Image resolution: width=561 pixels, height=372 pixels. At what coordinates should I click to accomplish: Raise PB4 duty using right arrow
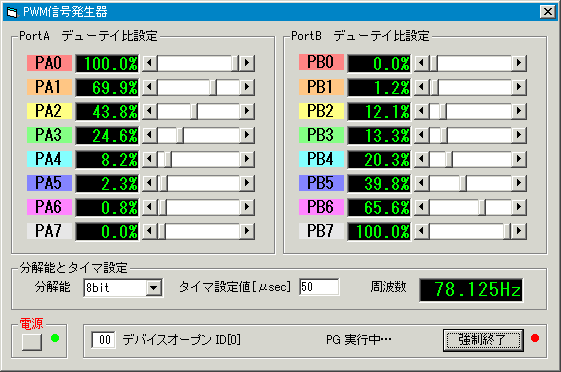coord(519,159)
